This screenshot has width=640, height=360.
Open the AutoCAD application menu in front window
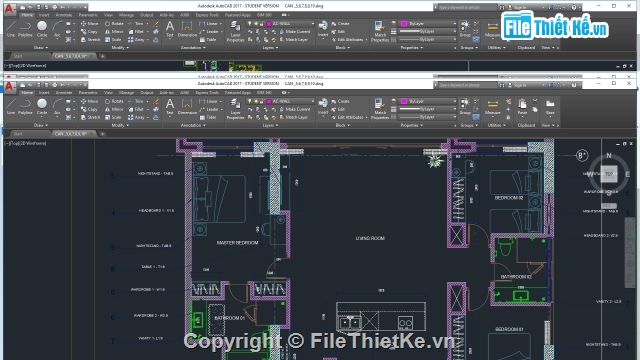tap(10, 86)
